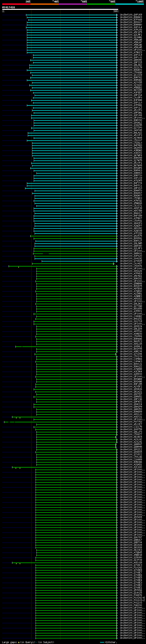The height and width of the screenshot is (644, 146).
Task: Select the UniRef100_Q70KU5 label
Action: pos(131,261)
